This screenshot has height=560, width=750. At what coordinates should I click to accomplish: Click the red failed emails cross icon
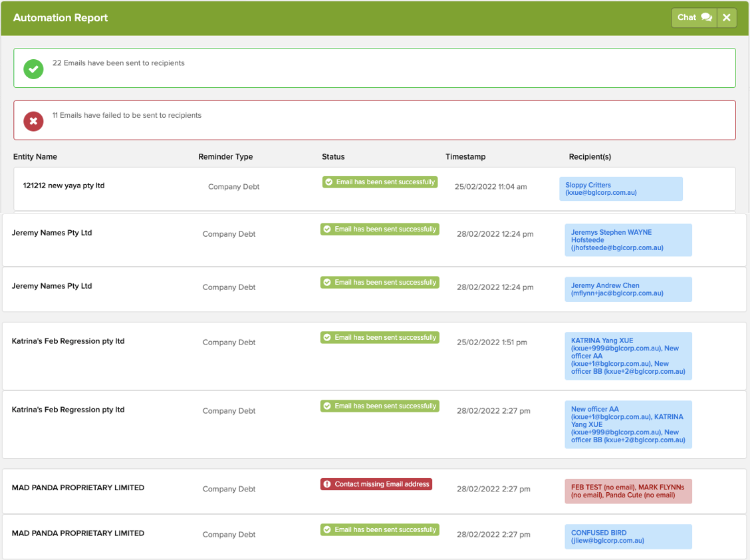click(33, 120)
